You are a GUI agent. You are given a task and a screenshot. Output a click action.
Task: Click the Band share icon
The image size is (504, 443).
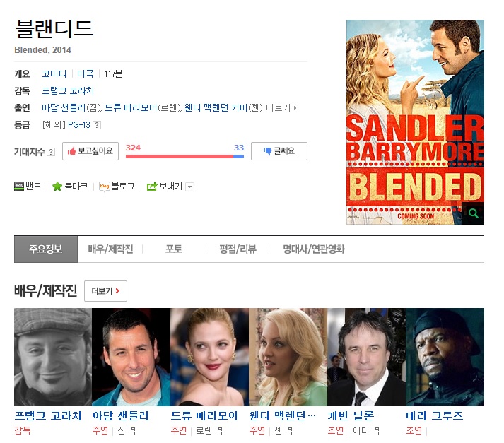(x=19, y=187)
